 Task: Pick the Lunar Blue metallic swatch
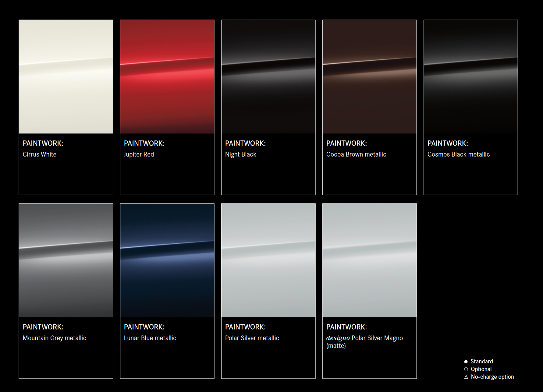(167, 260)
